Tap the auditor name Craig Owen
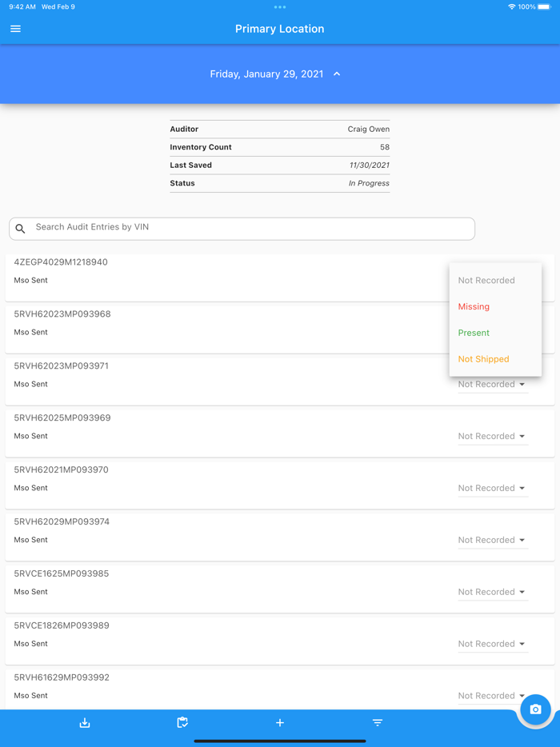 (369, 129)
